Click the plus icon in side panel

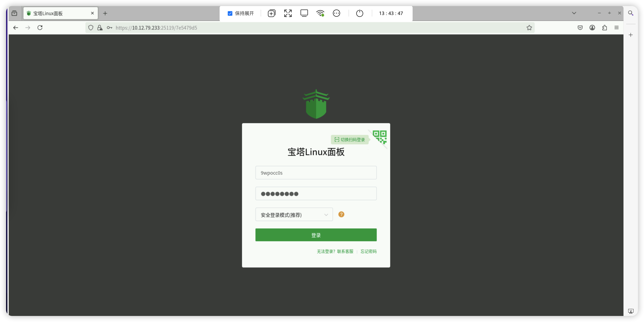click(631, 35)
